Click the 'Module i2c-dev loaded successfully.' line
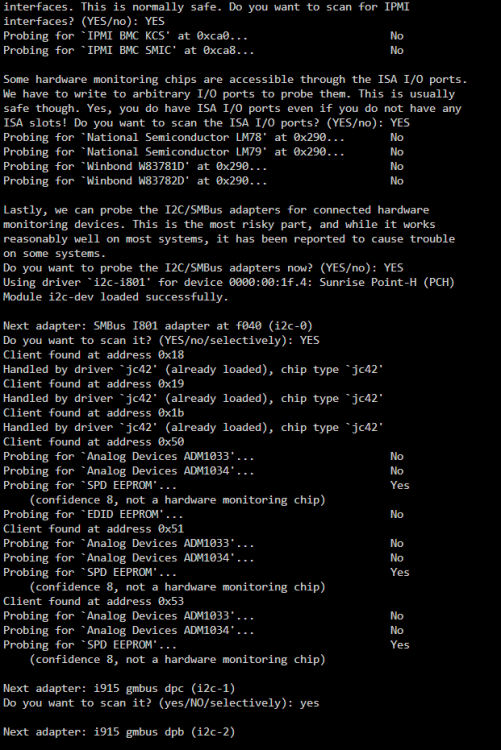This screenshot has height=750, width=501. click(x=116, y=297)
